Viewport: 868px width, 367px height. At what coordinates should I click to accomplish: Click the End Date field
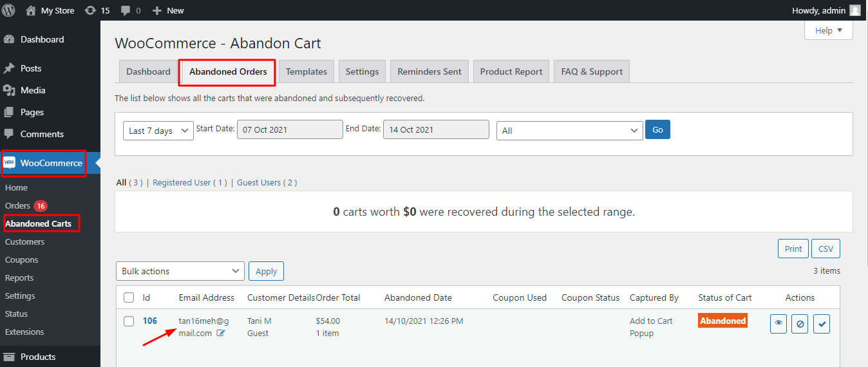coord(436,129)
